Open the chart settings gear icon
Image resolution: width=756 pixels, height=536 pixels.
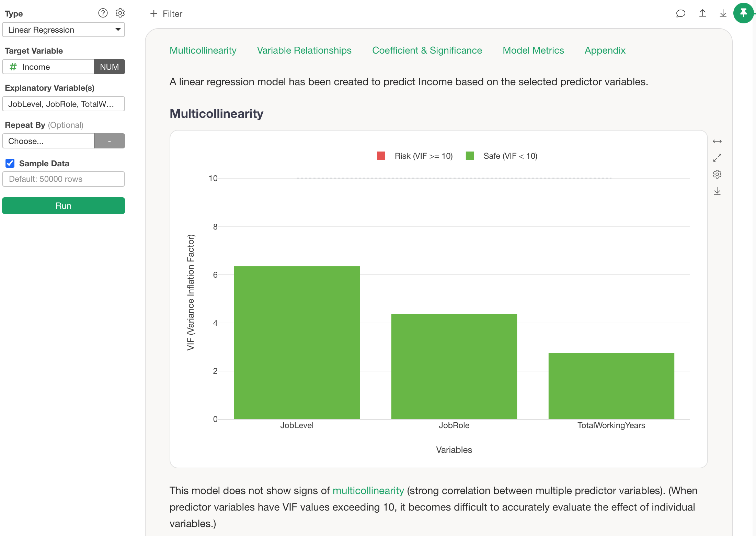717,174
